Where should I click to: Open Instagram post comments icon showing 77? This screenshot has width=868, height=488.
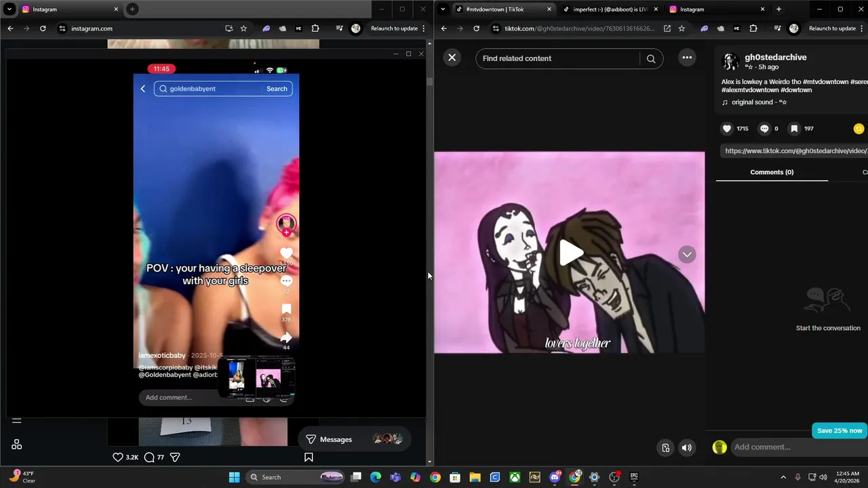(x=149, y=457)
